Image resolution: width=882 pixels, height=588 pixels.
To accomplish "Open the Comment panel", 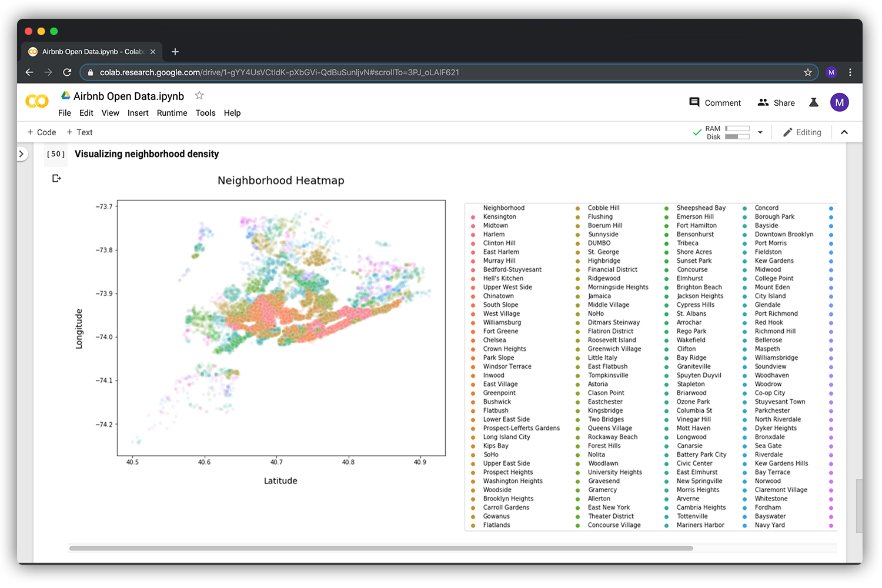I will point(715,102).
